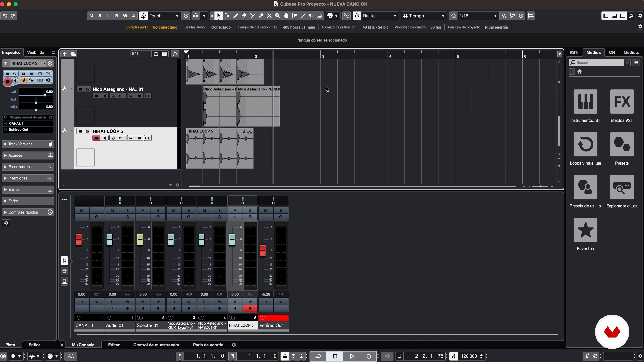Click Ningún preset de pista field
The image size is (644, 362).
point(28,117)
